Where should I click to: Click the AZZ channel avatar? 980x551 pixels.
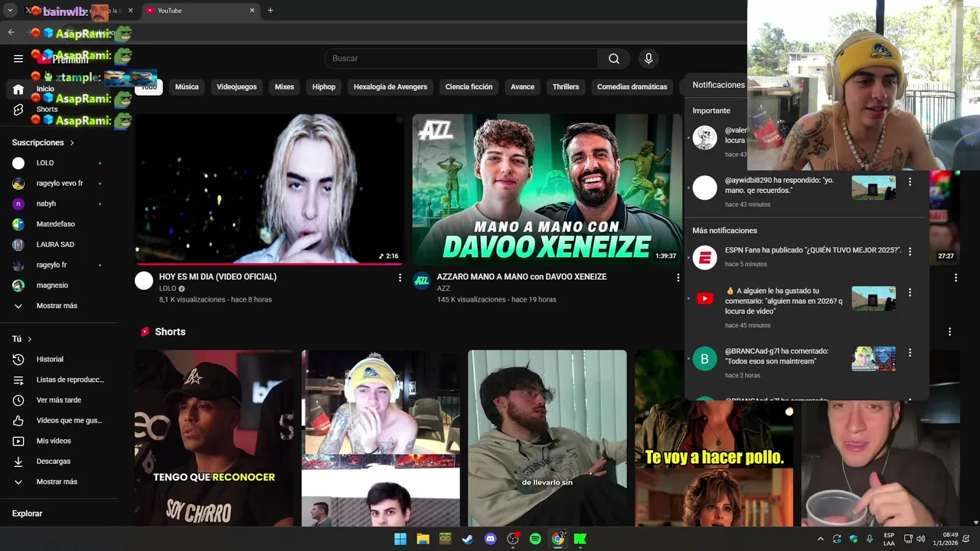[x=422, y=280]
